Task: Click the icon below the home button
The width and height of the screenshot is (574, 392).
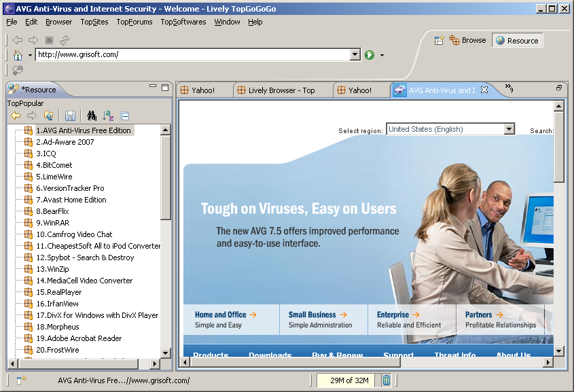Action: point(18,69)
